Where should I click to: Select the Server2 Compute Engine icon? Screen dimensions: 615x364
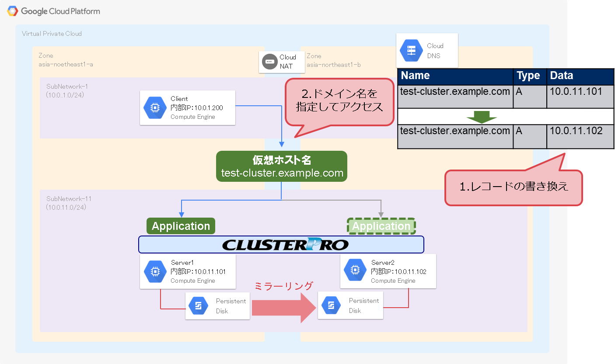pos(355,270)
